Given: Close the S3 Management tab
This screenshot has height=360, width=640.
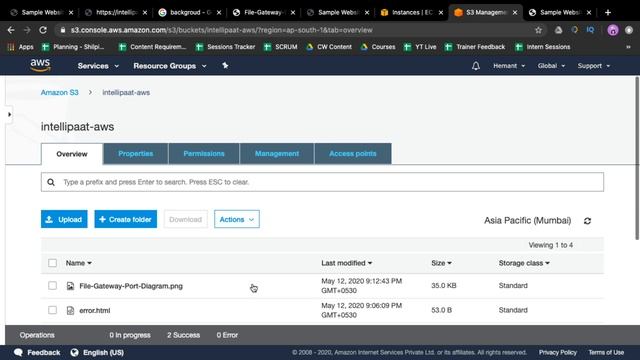Looking at the screenshot, I should [x=515, y=13].
